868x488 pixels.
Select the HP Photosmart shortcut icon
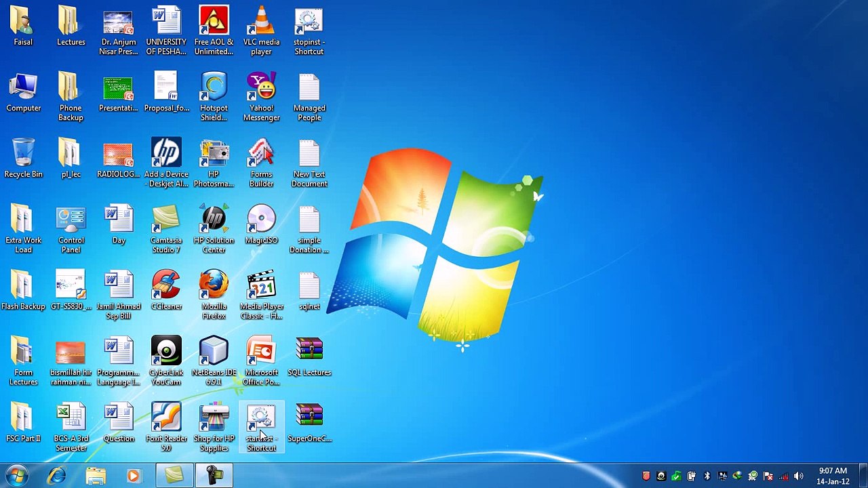point(214,163)
